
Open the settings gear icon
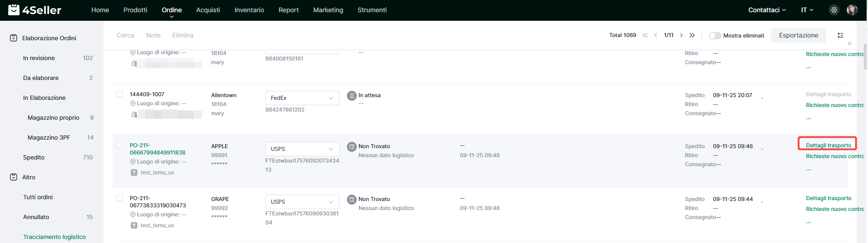(834, 10)
